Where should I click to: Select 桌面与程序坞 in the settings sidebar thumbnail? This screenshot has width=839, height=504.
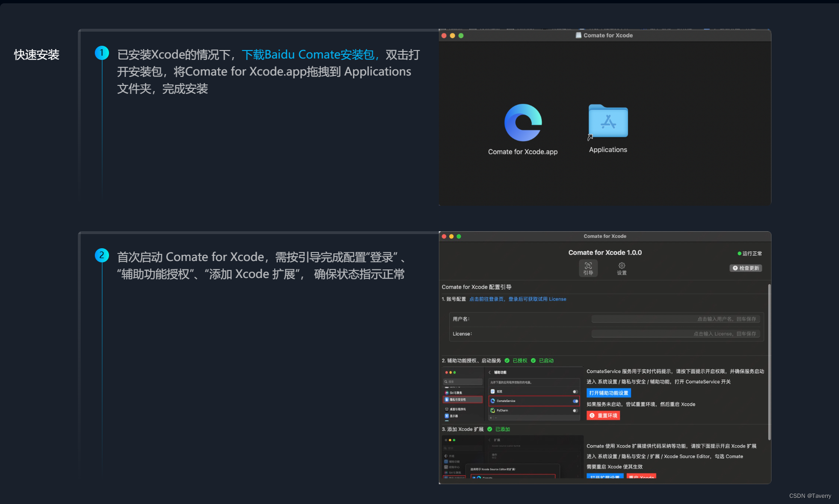[455, 409]
